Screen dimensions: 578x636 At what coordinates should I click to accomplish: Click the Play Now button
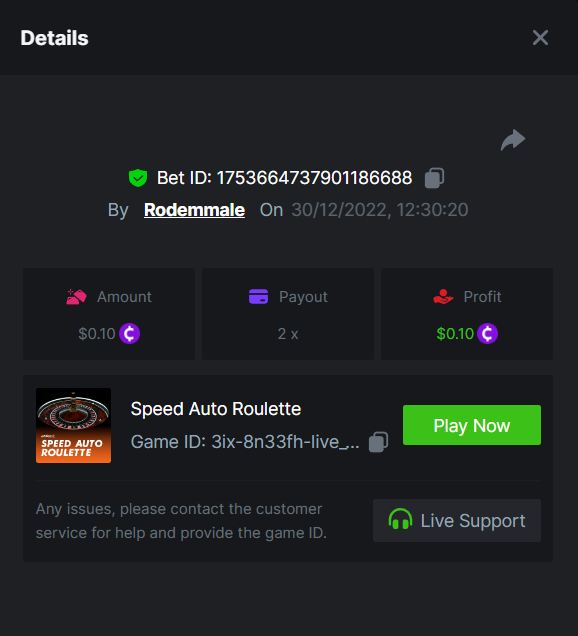click(x=472, y=425)
